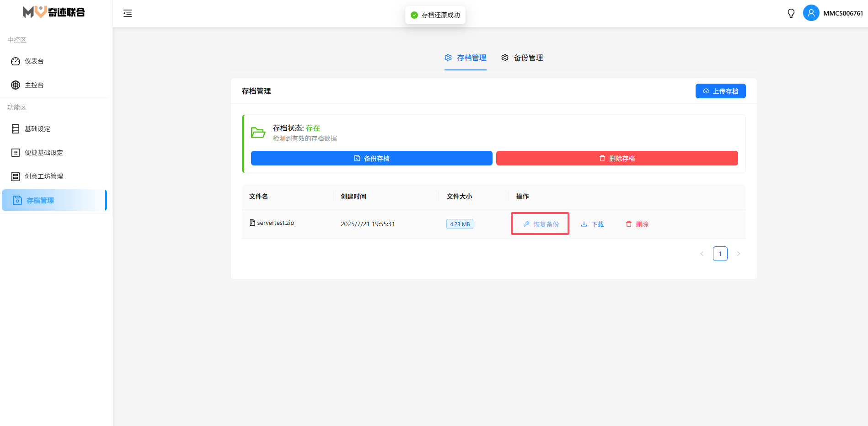Go to 主控台 in sidebar

(x=34, y=85)
